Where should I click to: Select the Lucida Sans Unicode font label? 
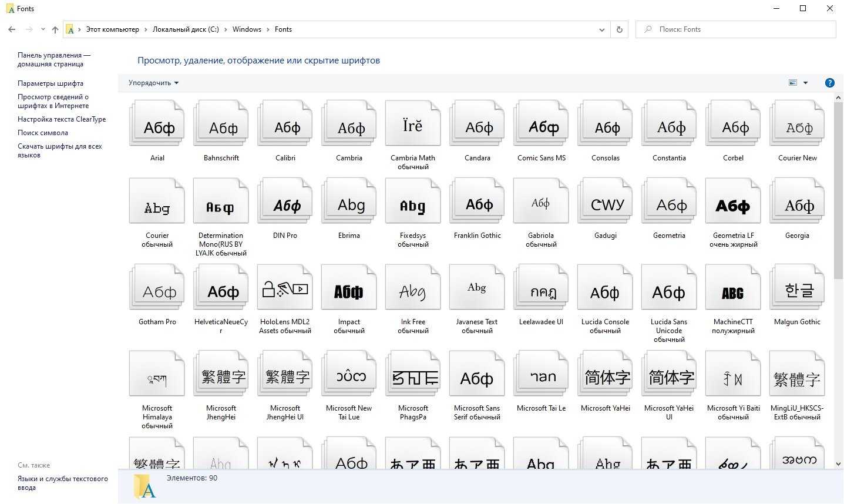[x=669, y=331]
